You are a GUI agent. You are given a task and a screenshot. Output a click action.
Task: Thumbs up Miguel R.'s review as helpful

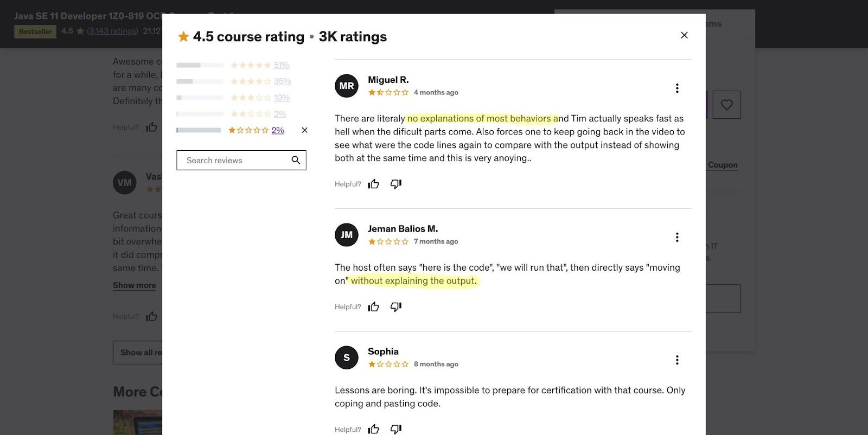tap(374, 184)
